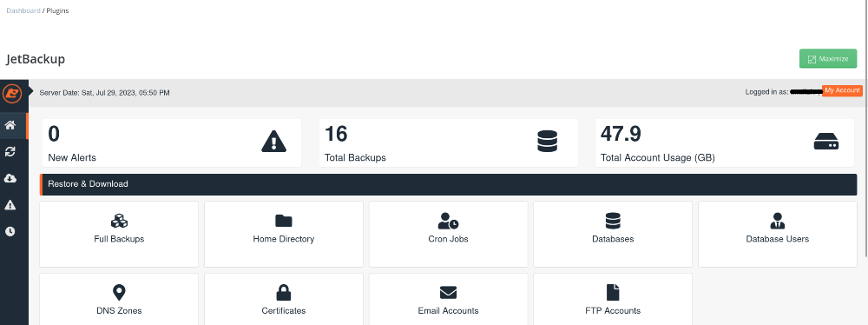
Task: Open DNS Zones tile label
Action: point(119,310)
